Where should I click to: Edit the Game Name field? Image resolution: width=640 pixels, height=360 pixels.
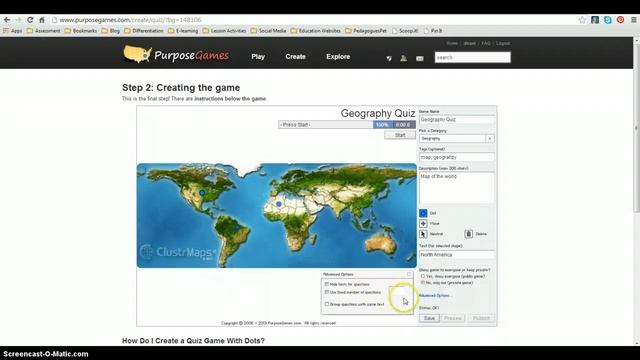coord(457,120)
